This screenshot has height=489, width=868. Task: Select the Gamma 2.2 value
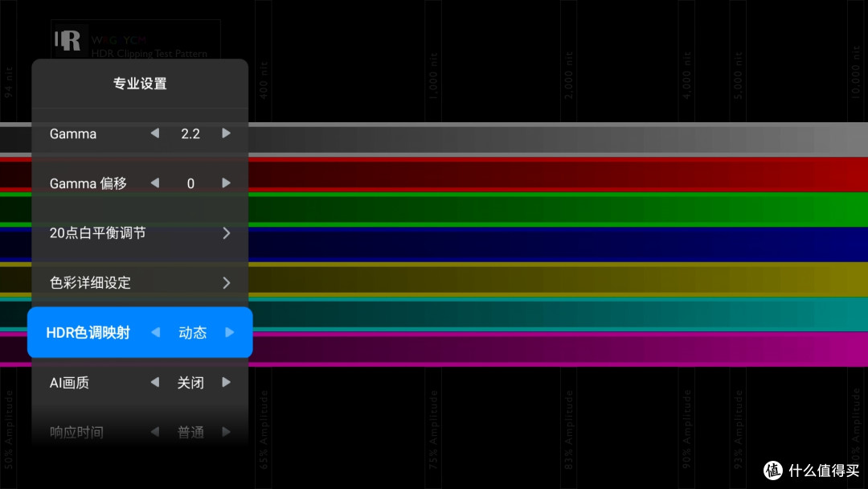tap(190, 134)
